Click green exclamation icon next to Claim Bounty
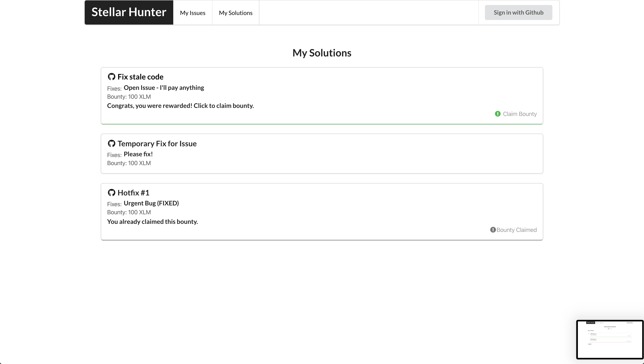644x364 pixels. (x=498, y=114)
